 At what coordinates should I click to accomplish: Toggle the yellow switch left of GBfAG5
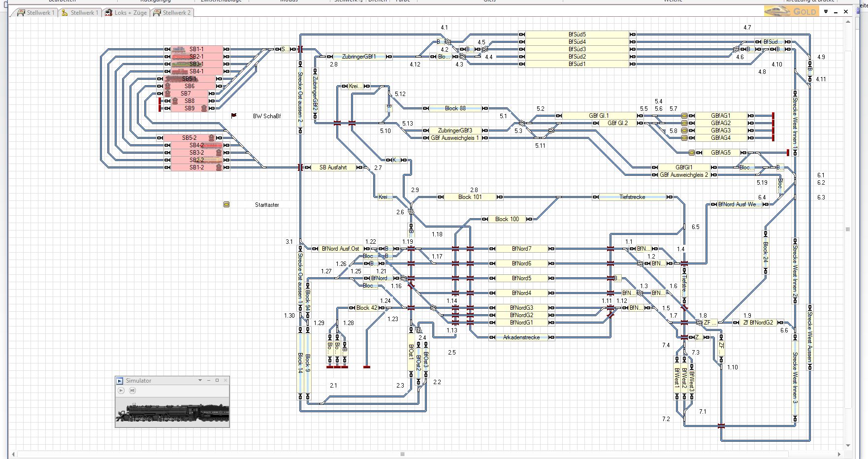pyautogui.click(x=692, y=153)
